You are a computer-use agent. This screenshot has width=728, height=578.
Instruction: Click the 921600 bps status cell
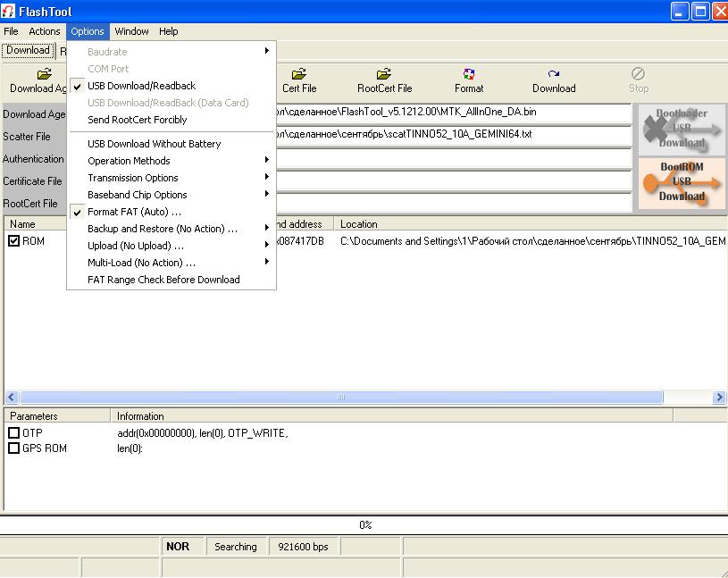pyautogui.click(x=304, y=547)
